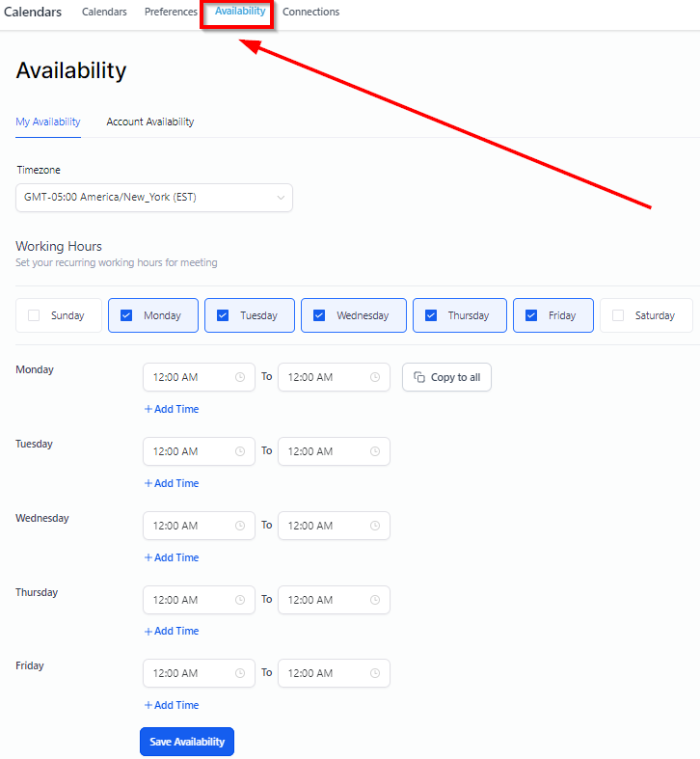The image size is (700, 759).
Task: Uncheck the Wednesday working day
Action: pos(319,315)
